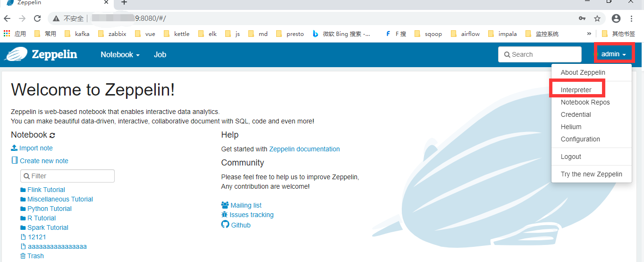Reload the page with refresh icon

point(37,18)
